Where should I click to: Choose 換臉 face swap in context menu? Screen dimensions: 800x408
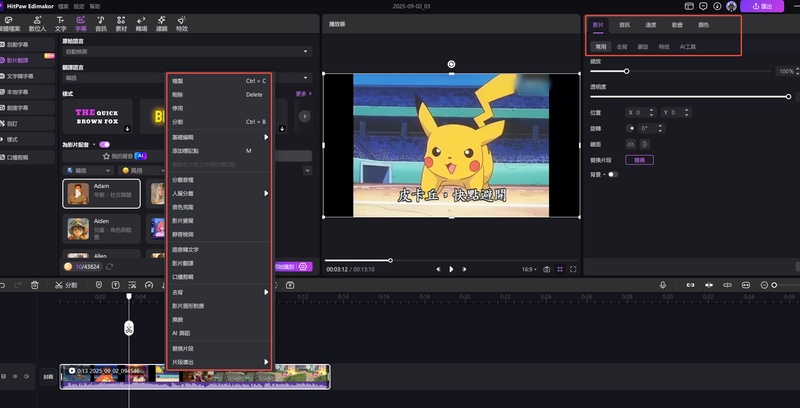coord(219,320)
